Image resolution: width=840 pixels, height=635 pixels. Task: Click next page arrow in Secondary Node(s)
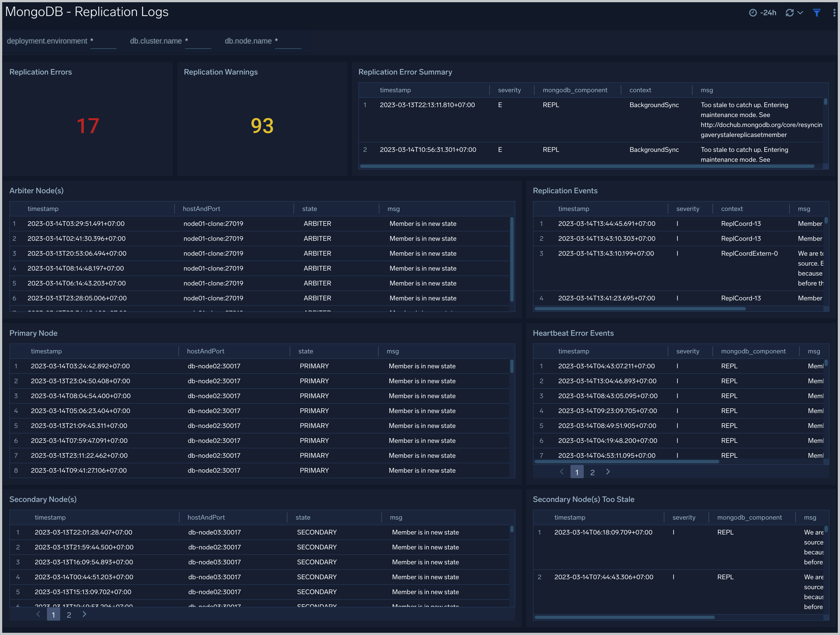coord(84,614)
